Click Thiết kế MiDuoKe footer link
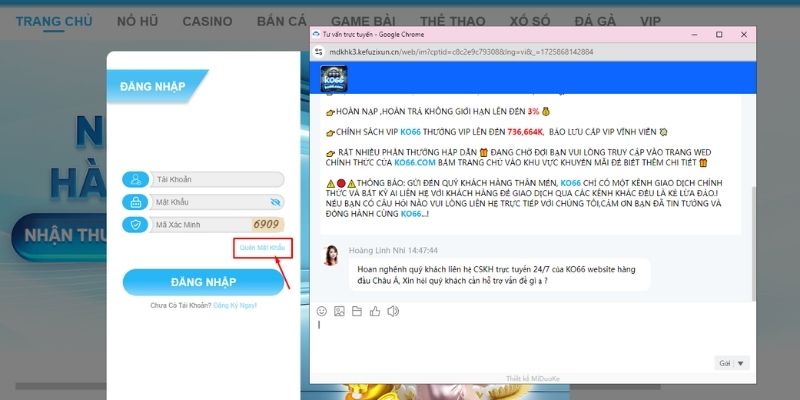Viewport: 800px width, 400px height. 533,379
